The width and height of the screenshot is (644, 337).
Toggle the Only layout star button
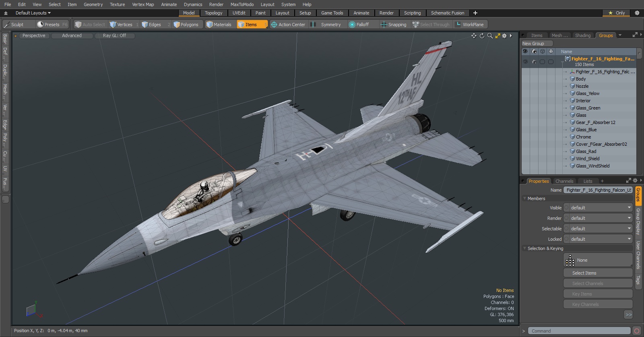pos(617,13)
